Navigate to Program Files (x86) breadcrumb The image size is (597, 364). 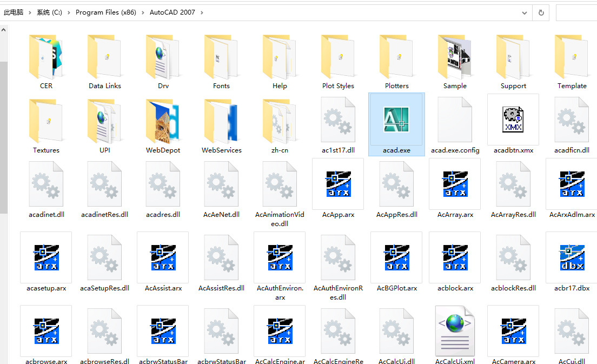pyautogui.click(x=106, y=12)
